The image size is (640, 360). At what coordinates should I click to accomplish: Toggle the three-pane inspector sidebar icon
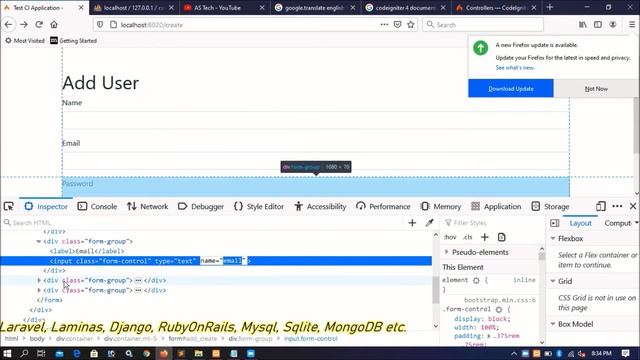coord(554,223)
